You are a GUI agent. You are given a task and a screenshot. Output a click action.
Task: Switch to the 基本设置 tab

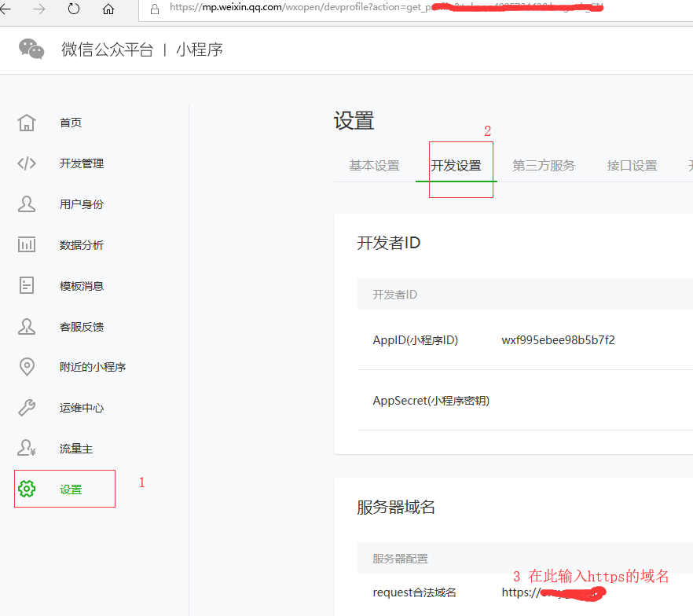(374, 165)
